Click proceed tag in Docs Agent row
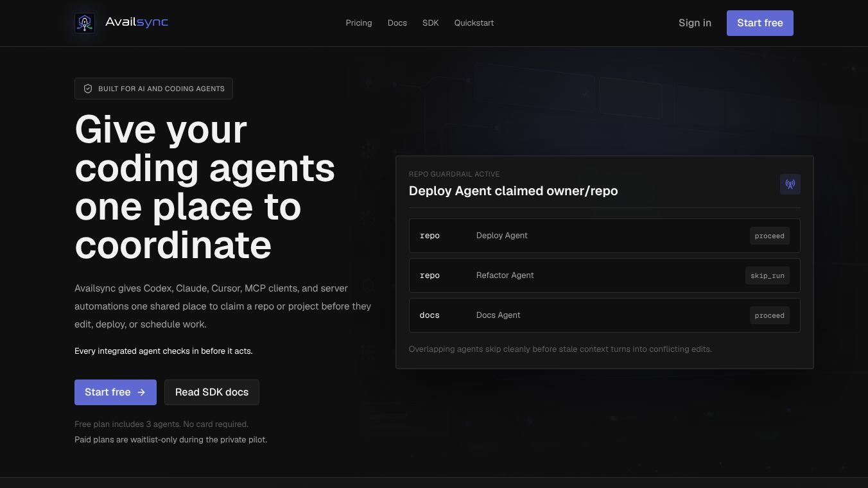The width and height of the screenshot is (868, 488). click(770, 315)
